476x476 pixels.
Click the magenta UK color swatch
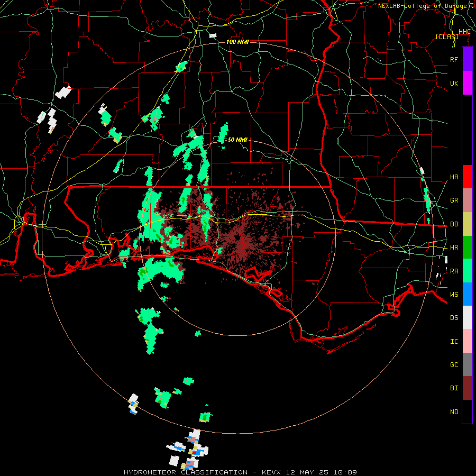click(x=467, y=83)
